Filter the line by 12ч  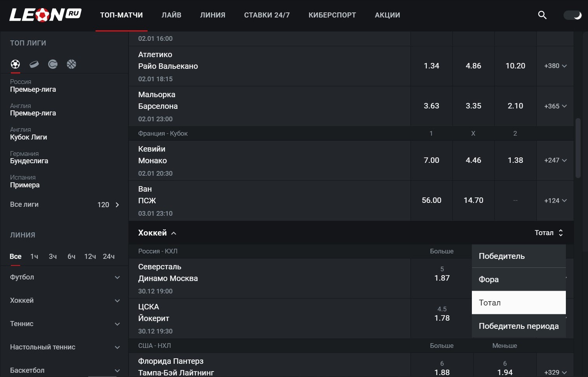tap(90, 257)
